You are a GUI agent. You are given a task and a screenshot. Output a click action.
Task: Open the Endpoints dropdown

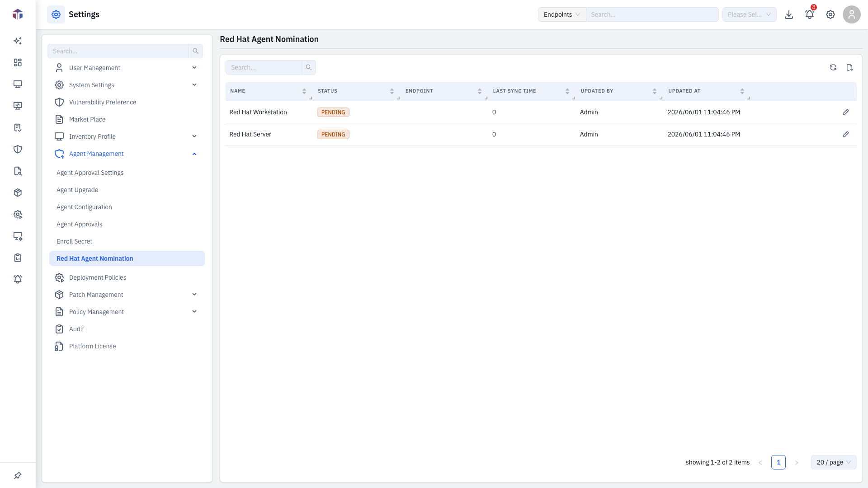tap(562, 14)
